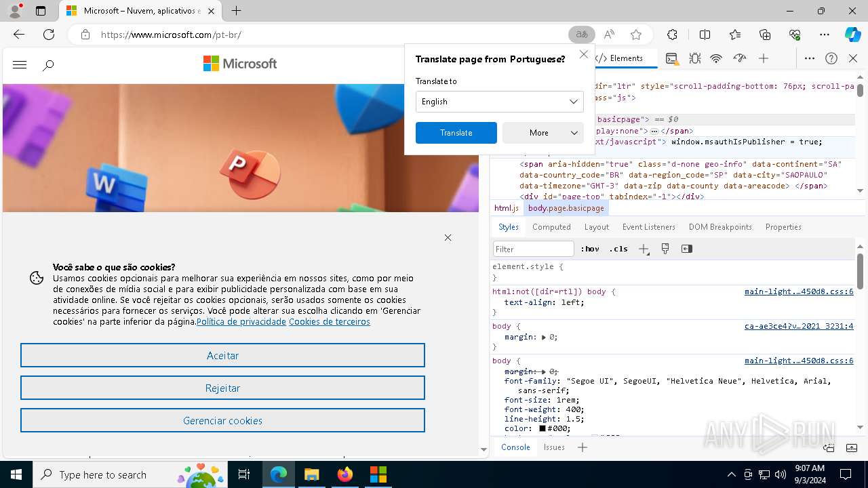Open Edge Settings and more menu
Viewport: 868px width, 488px height.
coord(825,35)
